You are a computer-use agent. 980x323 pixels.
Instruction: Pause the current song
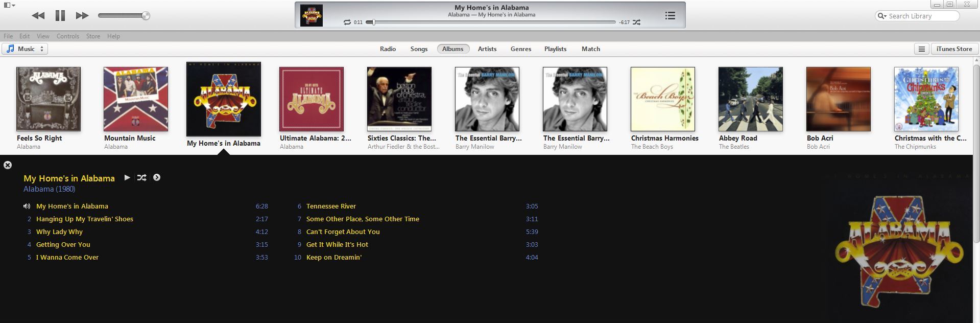pyautogui.click(x=60, y=16)
